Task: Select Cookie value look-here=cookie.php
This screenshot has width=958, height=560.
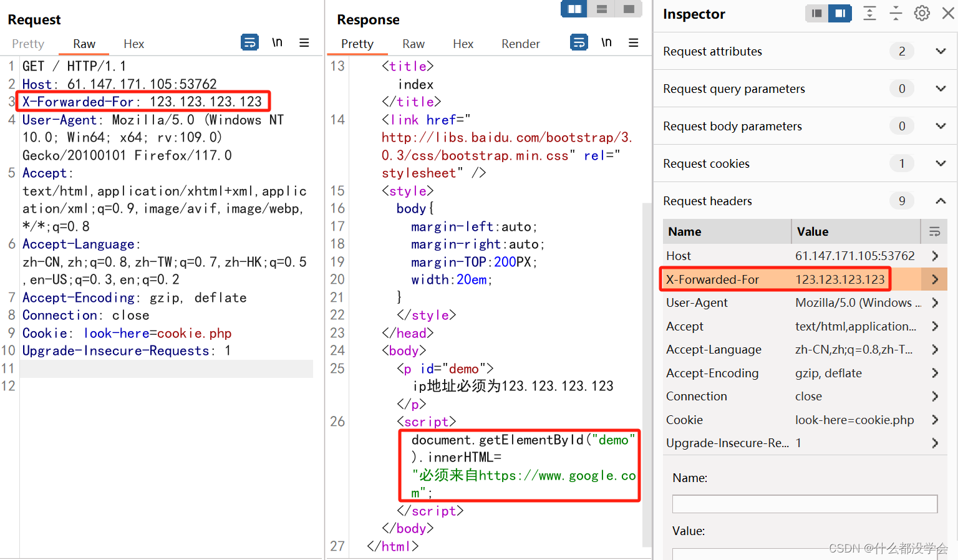Action: coord(854,420)
